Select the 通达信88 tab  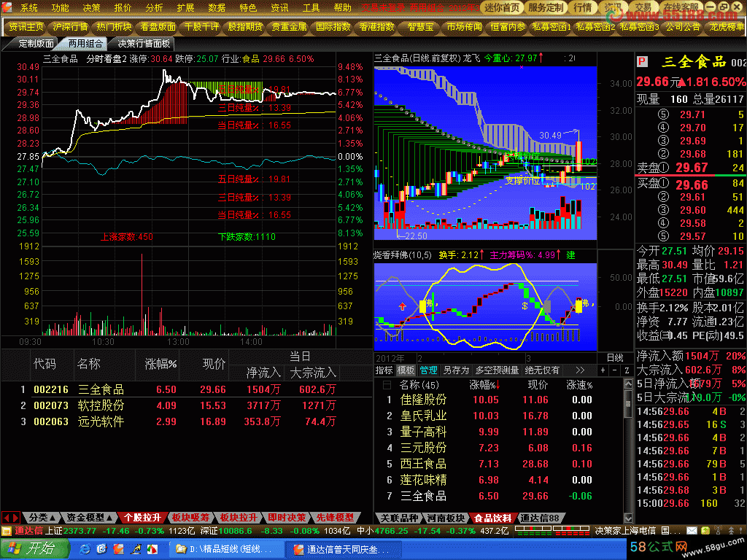pyautogui.click(x=540, y=518)
